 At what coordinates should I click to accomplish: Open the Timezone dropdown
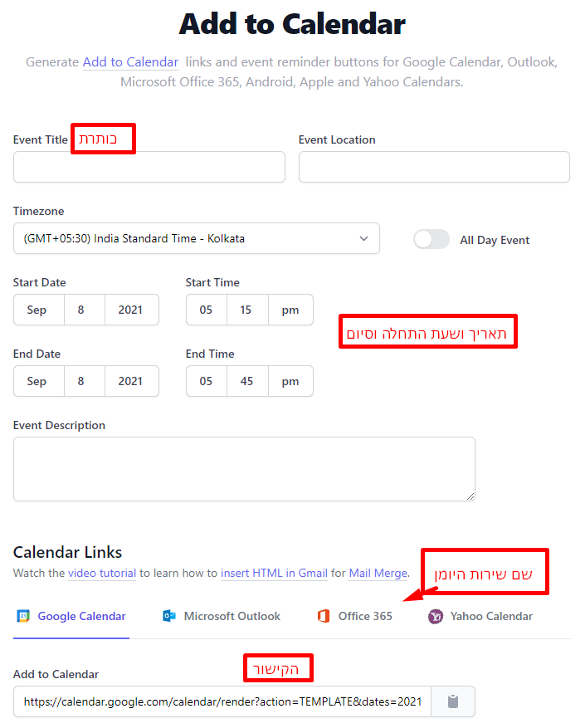[x=197, y=238]
